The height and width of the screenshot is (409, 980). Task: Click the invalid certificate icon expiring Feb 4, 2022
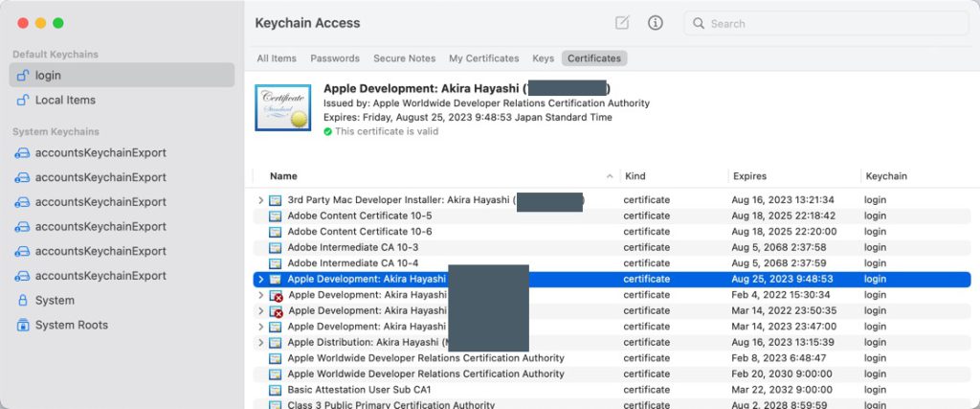tap(276, 295)
